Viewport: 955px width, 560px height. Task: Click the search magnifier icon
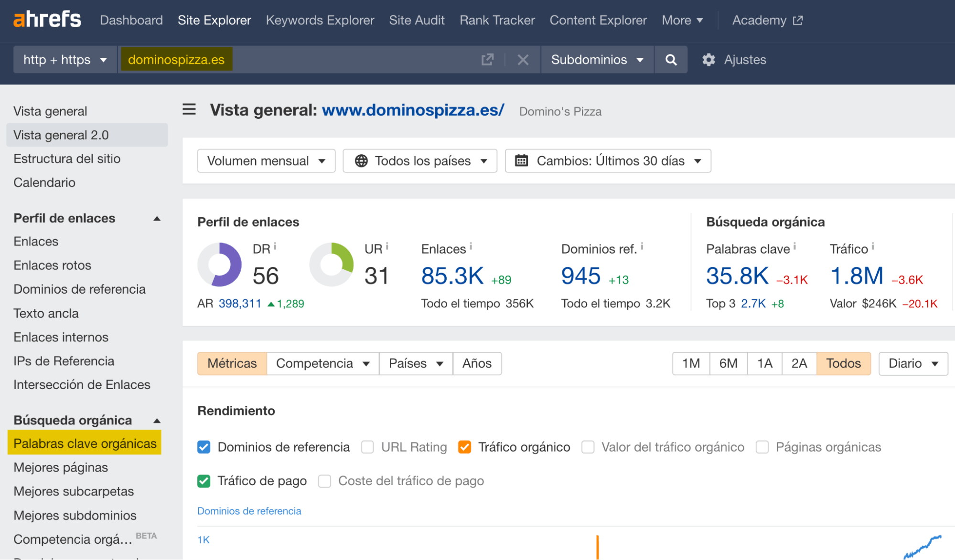(x=671, y=59)
